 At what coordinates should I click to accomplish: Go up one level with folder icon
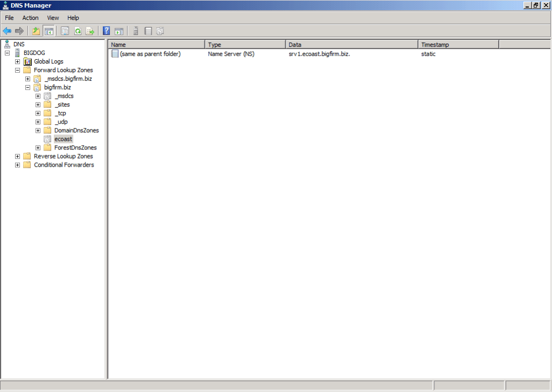coord(36,31)
